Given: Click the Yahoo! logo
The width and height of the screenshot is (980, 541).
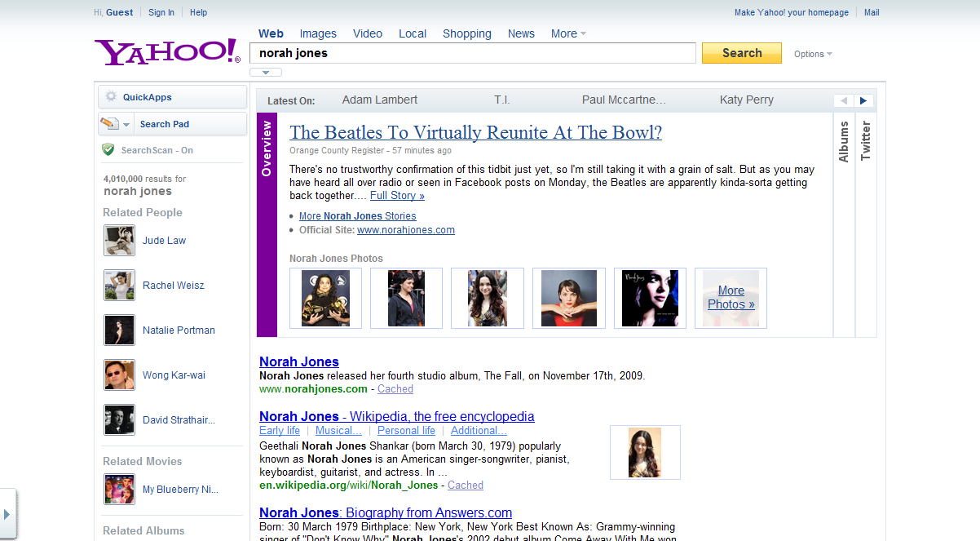Looking at the screenshot, I should 167,51.
